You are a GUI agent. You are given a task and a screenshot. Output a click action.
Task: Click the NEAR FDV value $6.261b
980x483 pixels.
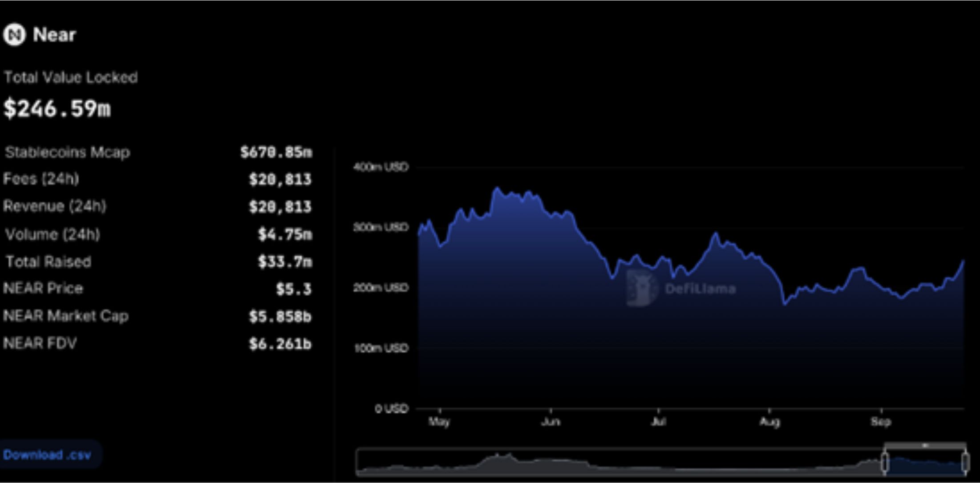[280, 344]
